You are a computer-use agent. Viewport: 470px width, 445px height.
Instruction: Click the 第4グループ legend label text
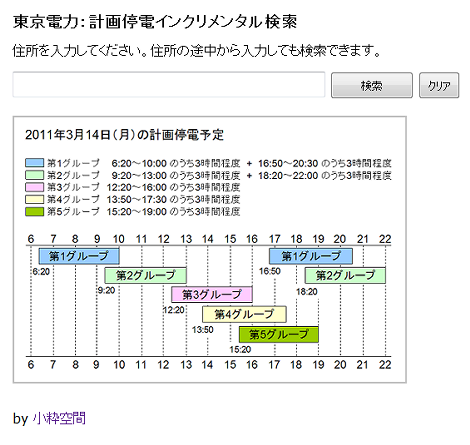pyautogui.click(x=73, y=199)
